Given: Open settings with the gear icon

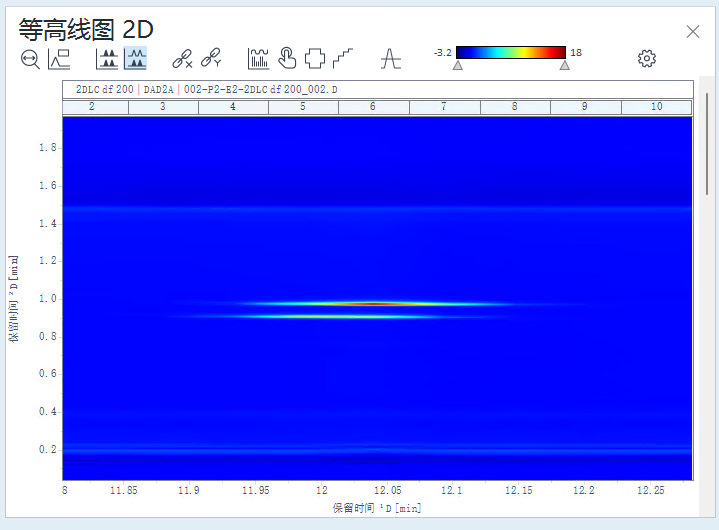Looking at the screenshot, I should click(647, 59).
